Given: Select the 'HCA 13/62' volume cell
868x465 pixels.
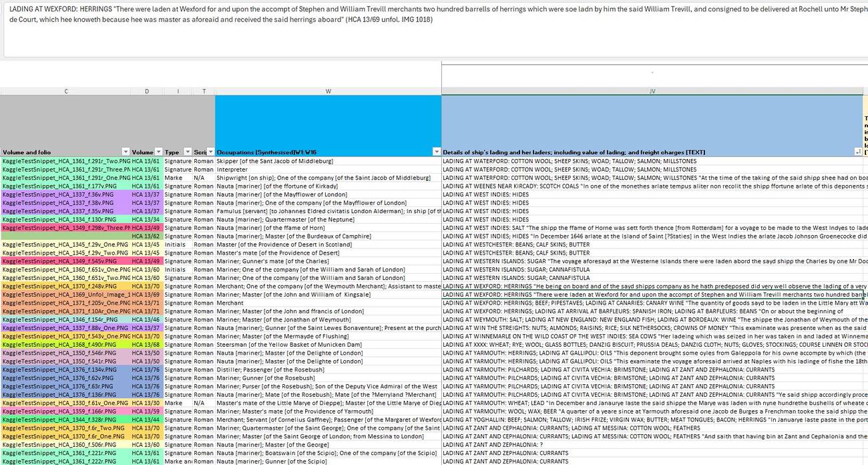Looking at the screenshot, I should [x=147, y=237].
